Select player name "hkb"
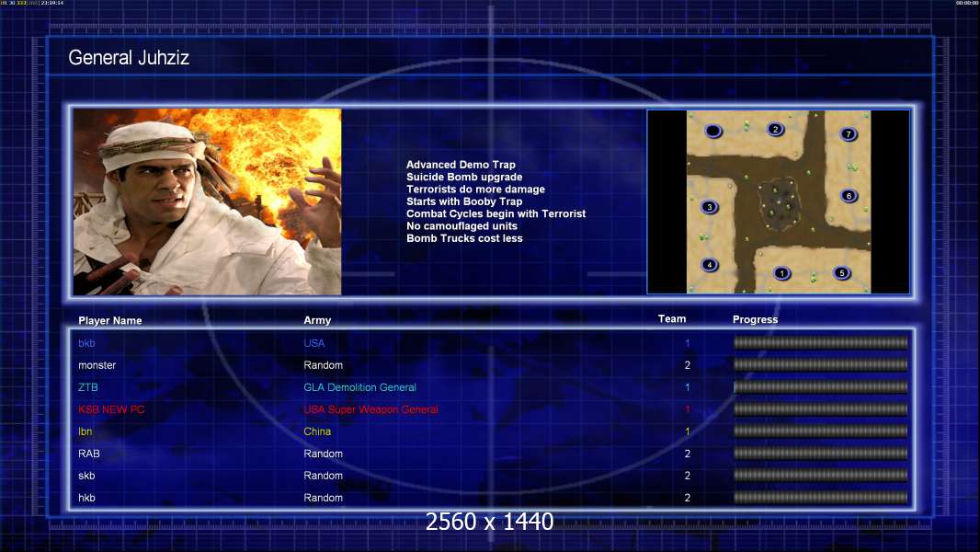This screenshot has width=980, height=552. coord(86,499)
